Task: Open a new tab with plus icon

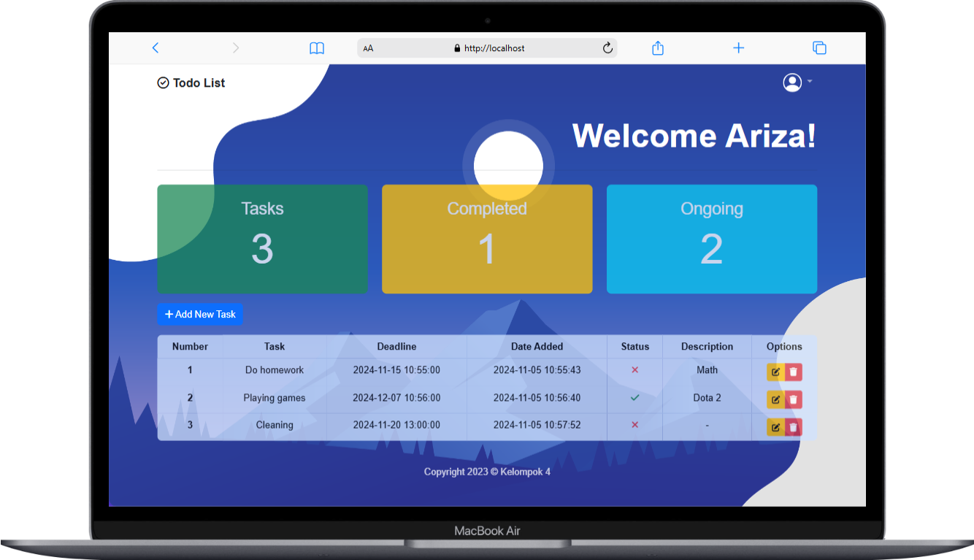Action: (738, 48)
